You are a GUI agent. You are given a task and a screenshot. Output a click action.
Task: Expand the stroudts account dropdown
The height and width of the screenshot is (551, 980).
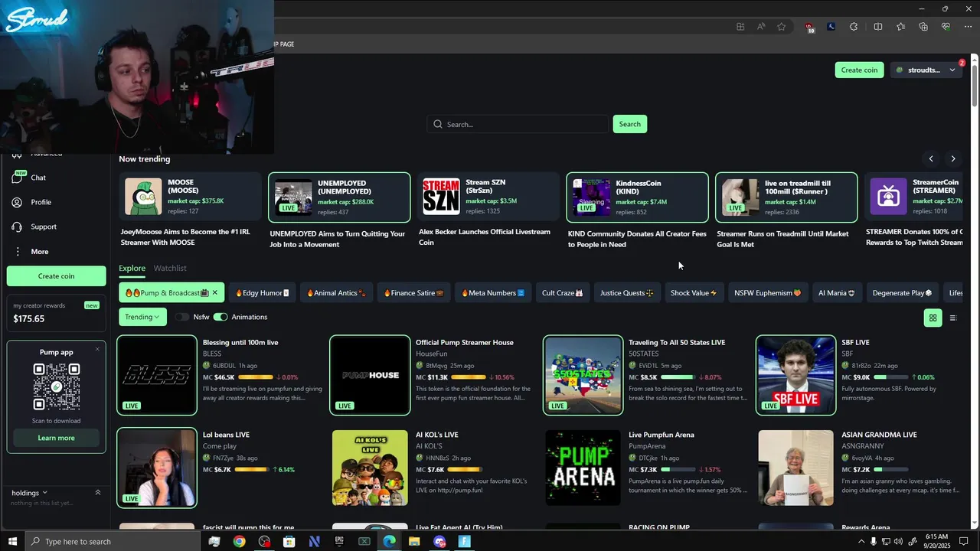[x=926, y=70]
